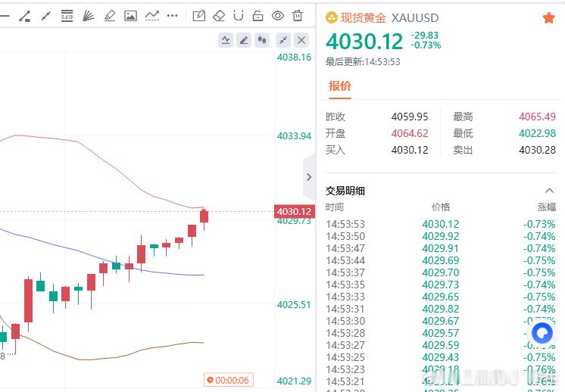Click the 现货黄金 instrument name

364,17
